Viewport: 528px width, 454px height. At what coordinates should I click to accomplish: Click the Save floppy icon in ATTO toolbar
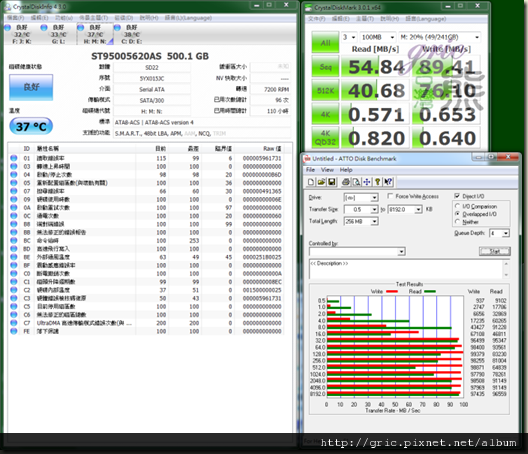[331, 182]
